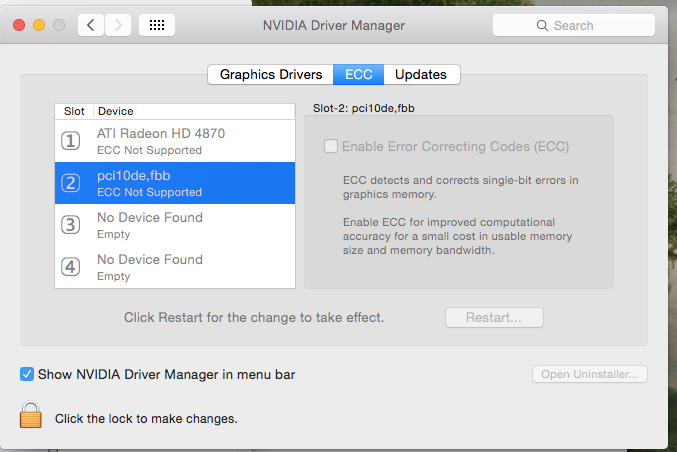
Task: Click Open Uninstaller... button
Action: coord(589,374)
